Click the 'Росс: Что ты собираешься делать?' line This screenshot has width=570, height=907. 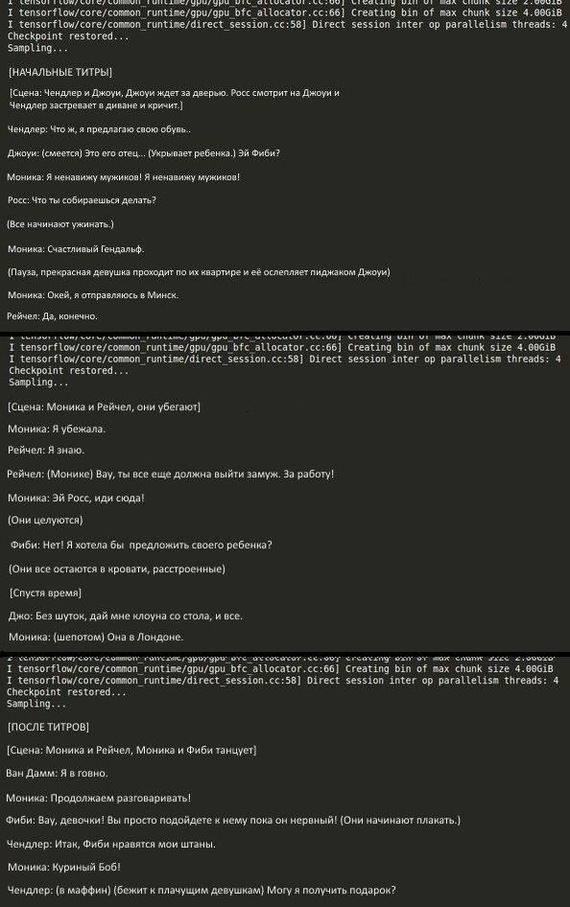82,200
